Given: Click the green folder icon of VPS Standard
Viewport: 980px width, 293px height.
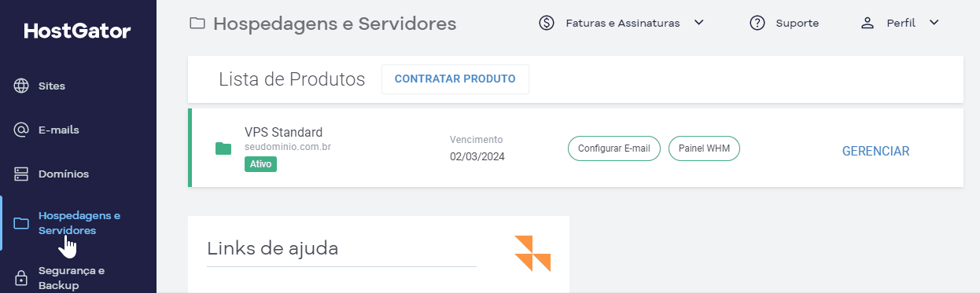Looking at the screenshot, I should (x=223, y=148).
